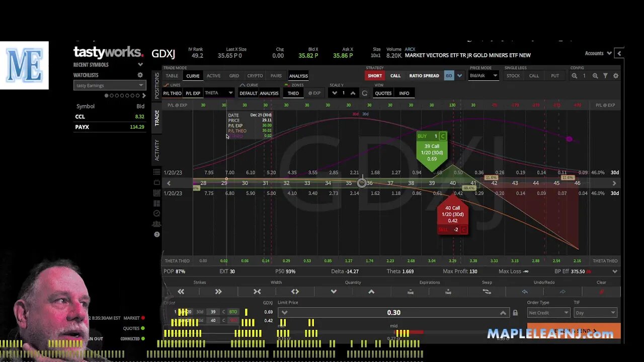The image size is (644, 362).
Task: Click the circular price marker near 36
Action: click(362, 183)
